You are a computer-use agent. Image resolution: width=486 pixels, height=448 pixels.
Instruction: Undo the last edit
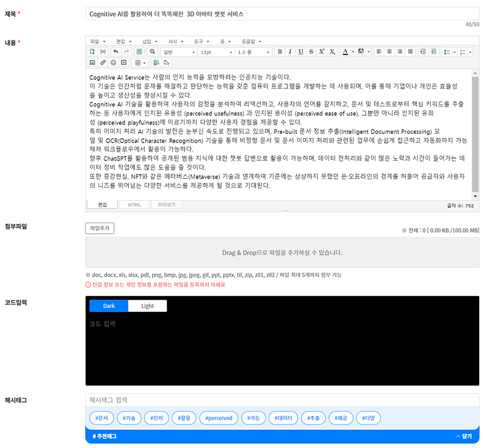(116, 52)
